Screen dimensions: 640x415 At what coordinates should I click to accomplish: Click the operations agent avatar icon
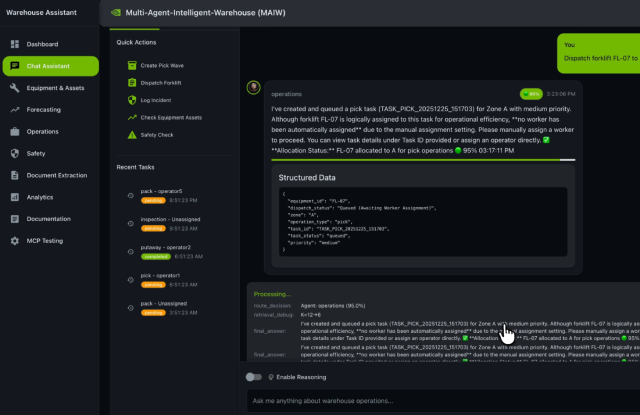pyautogui.click(x=253, y=87)
